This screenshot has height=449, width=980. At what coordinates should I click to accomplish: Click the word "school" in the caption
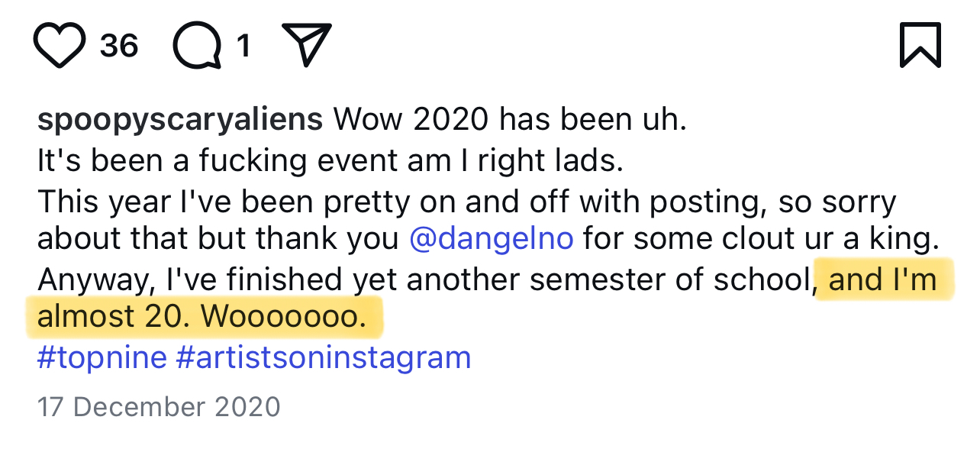pyautogui.click(x=760, y=279)
